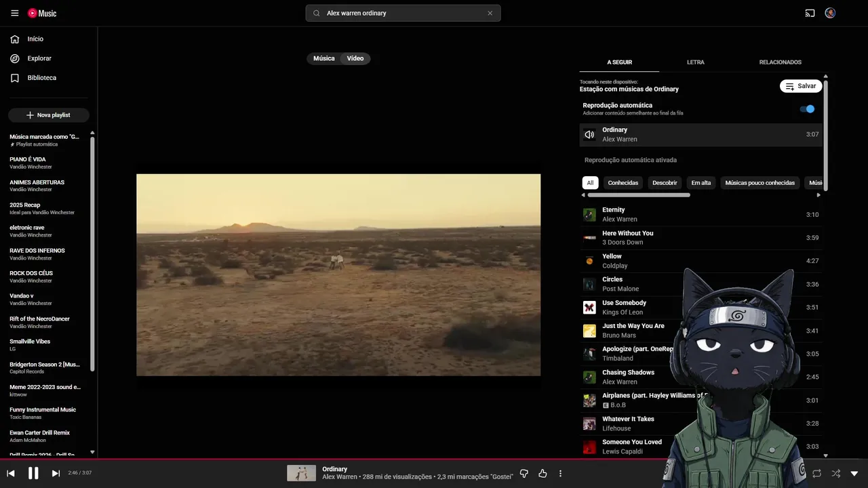Play Eternity by Alex Warren
Image resolution: width=868 pixels, height=488 pixels.
(x=701, y=215)
